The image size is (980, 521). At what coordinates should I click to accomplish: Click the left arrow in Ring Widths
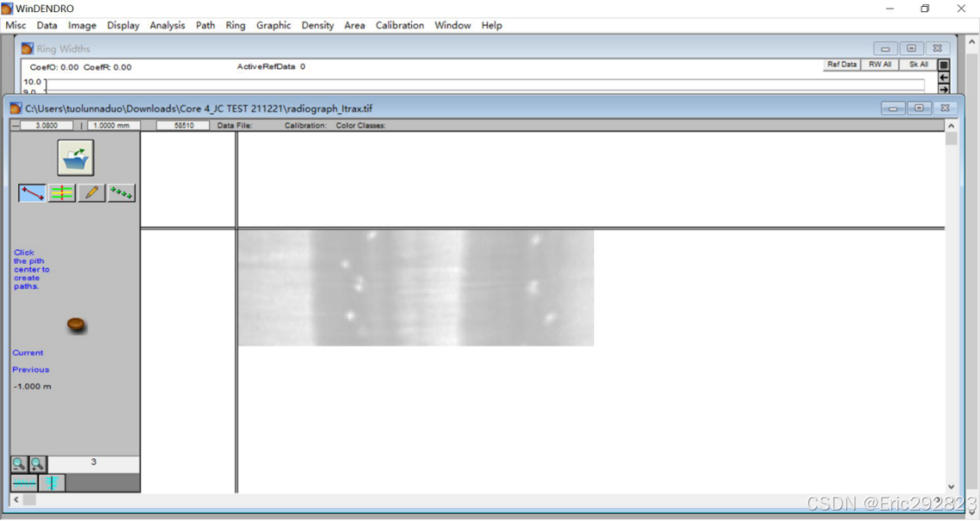[943, 78]
